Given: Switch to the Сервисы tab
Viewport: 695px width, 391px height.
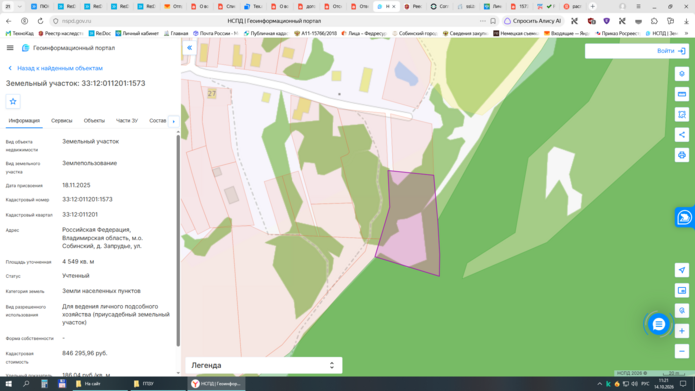Looking at the screenshot, I should tap(62, 121).
